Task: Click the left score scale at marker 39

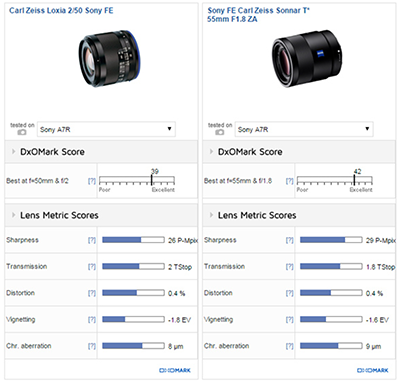Action: pos(152,180)
